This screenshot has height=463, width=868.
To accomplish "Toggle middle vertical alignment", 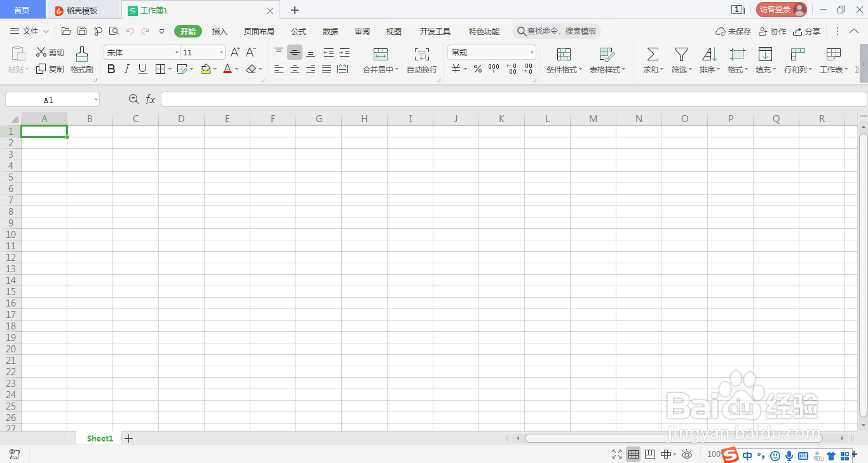I will [295, 52].
